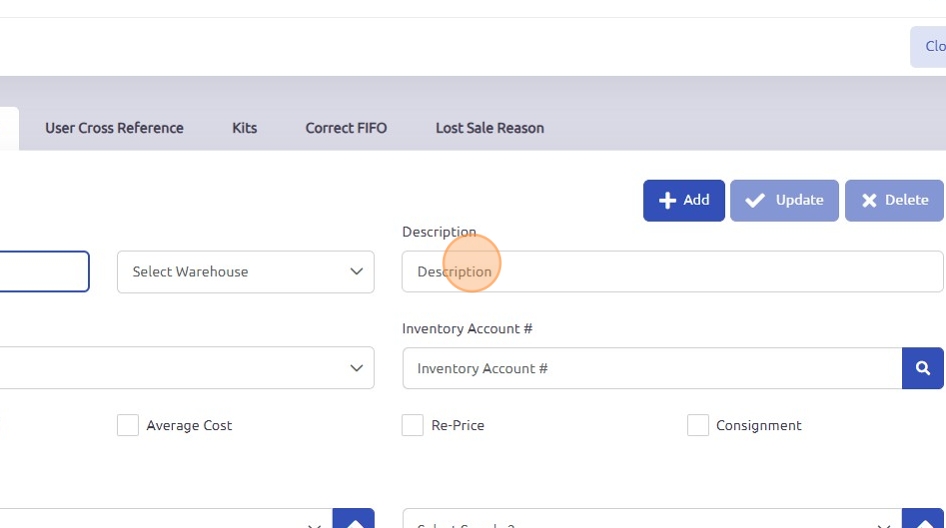Open the Kits tab
Image resolution: width=946 pixels, height=528 pixels.
pyautogui.click(x=244, y=128)
